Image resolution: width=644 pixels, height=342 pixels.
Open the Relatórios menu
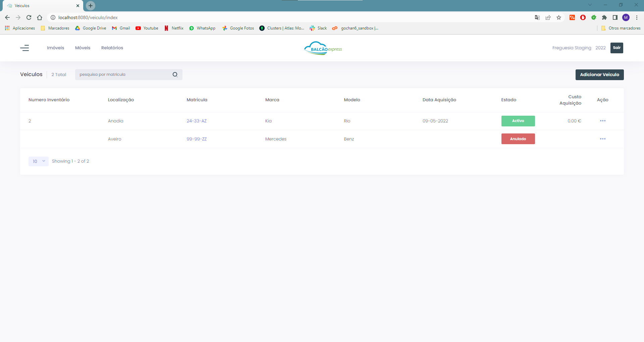(112, 48)
